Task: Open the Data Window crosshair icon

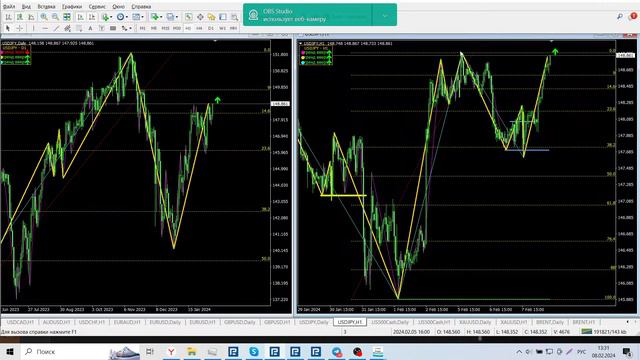Action: (200, 17)
